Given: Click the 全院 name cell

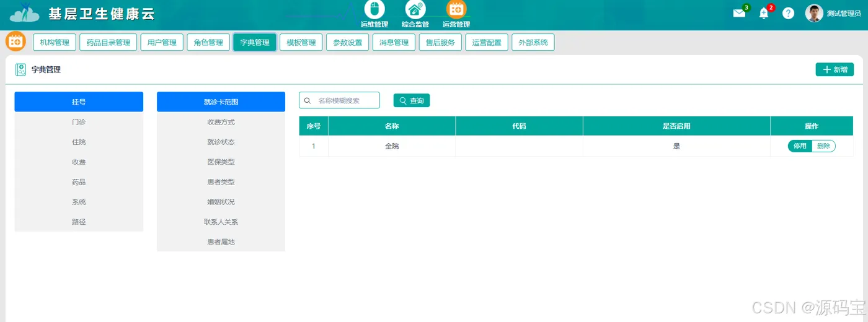Looking at the screenshot, I should [392, 146].
